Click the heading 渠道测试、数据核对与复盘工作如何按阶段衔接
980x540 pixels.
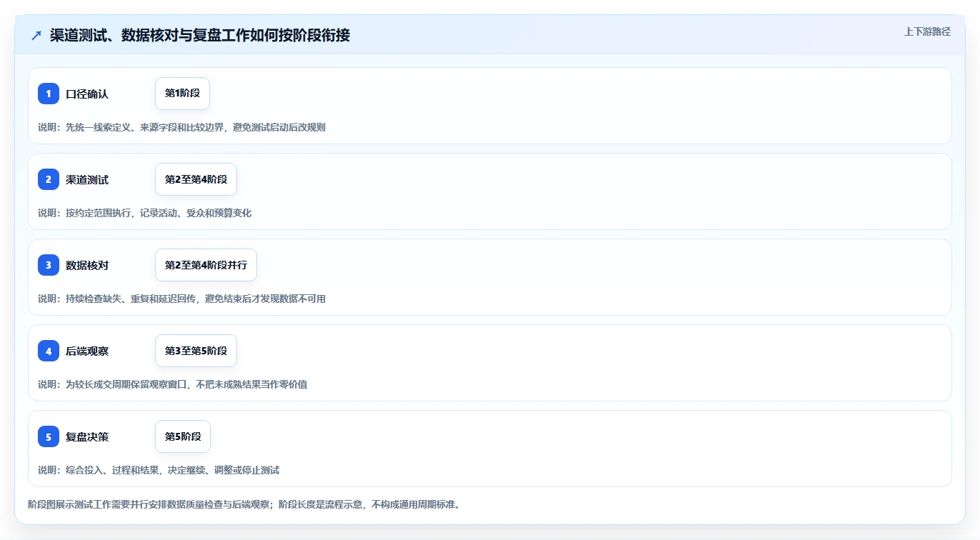pos(200,35)
